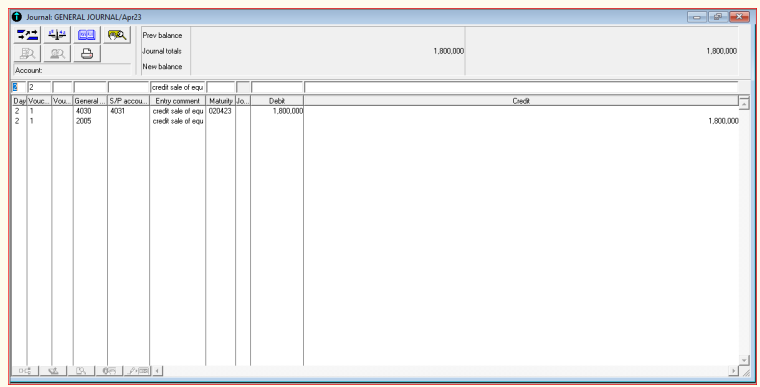
Task: Click the horizontal scrollbar right arrow
Action: (734, 371)
